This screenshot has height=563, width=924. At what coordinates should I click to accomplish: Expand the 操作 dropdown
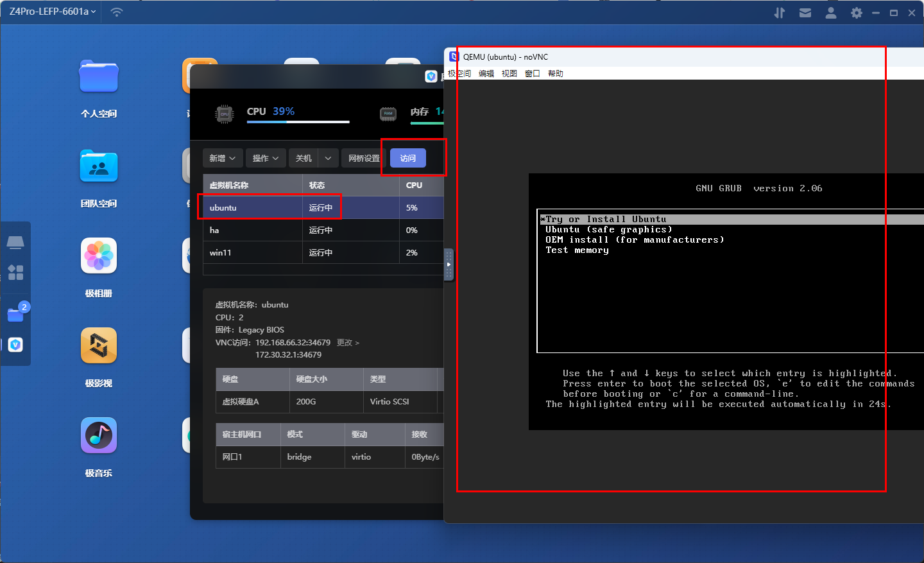click(x=266, y=158)
